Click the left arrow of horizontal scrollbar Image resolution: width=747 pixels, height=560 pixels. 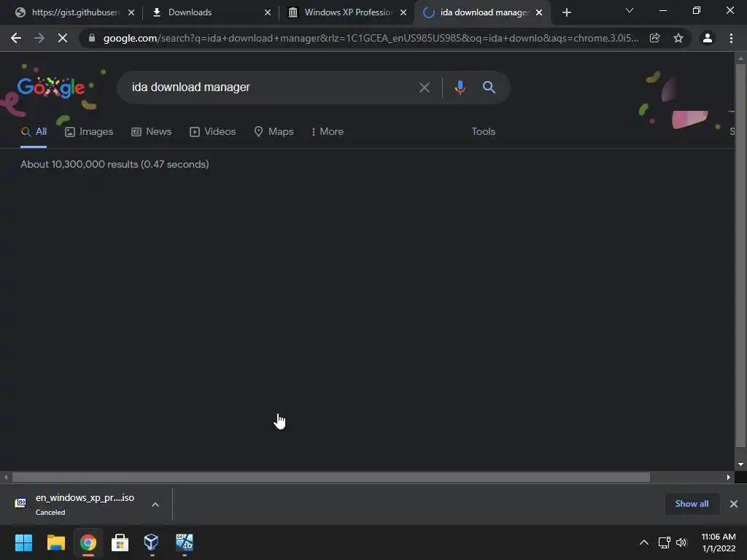click(6, 477)
